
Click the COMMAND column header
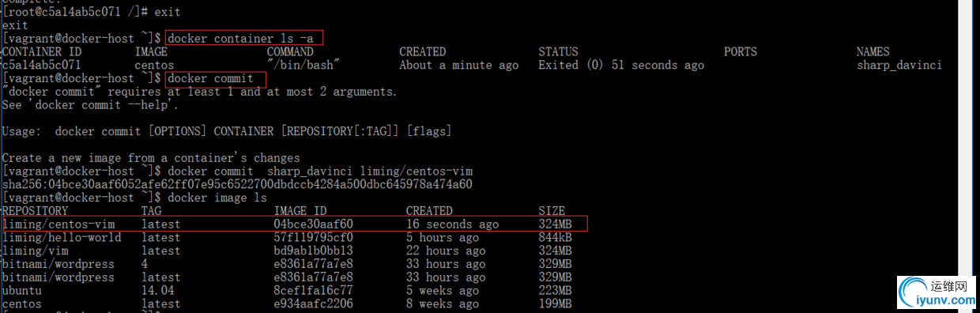(x=290, y=51)
